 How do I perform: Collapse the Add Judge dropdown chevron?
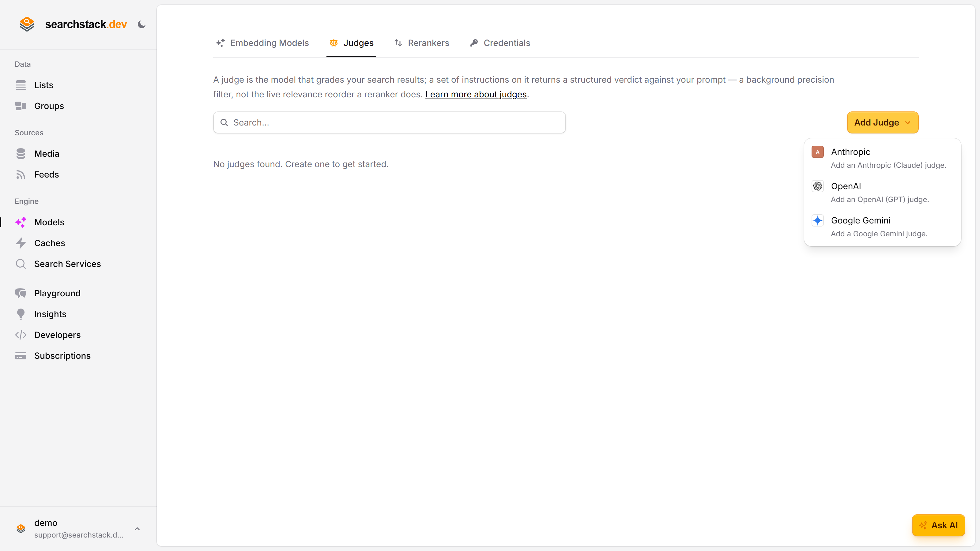[x=908, y=122]
